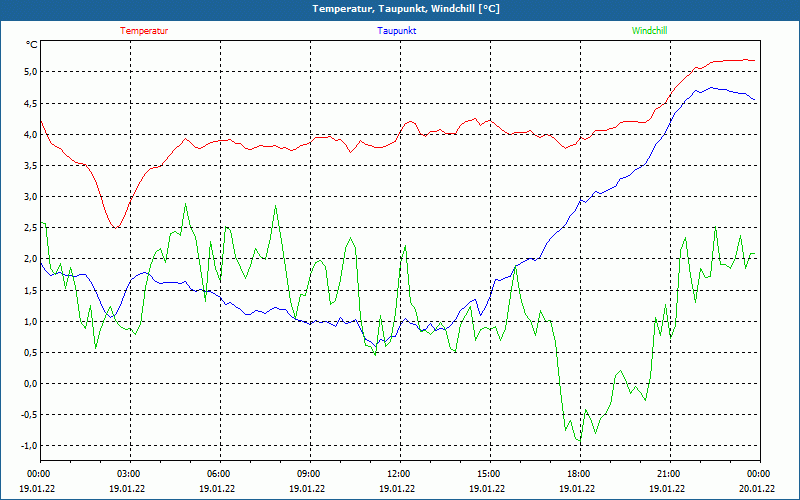
Task: Click the 09:00 time axis label
Action: [310, 474]
